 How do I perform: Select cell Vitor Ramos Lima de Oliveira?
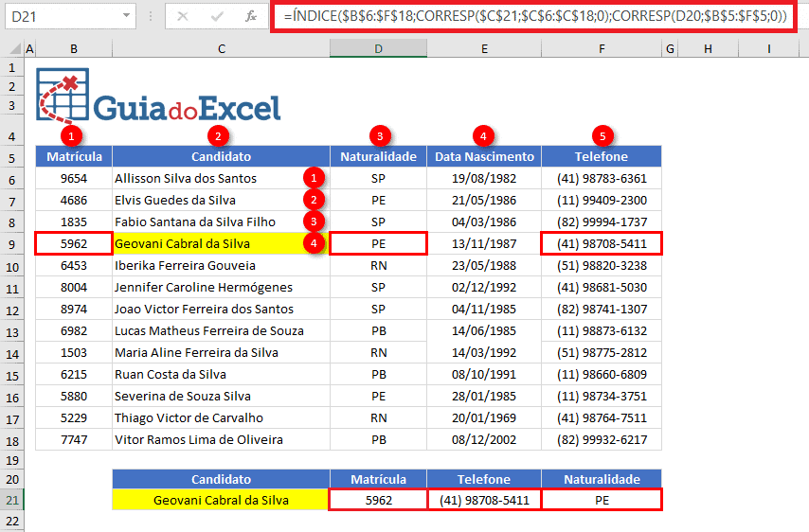click(x=222, y=440)
